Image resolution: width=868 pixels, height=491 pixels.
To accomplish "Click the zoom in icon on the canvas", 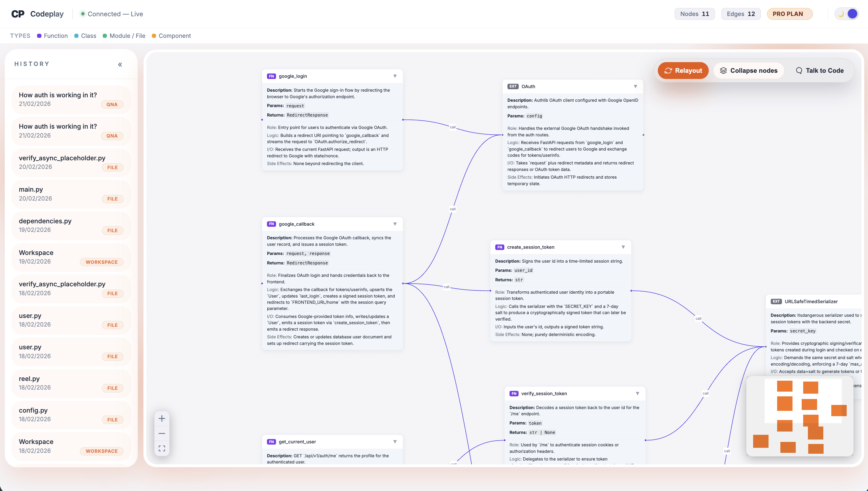I will [x=162, y=418].
